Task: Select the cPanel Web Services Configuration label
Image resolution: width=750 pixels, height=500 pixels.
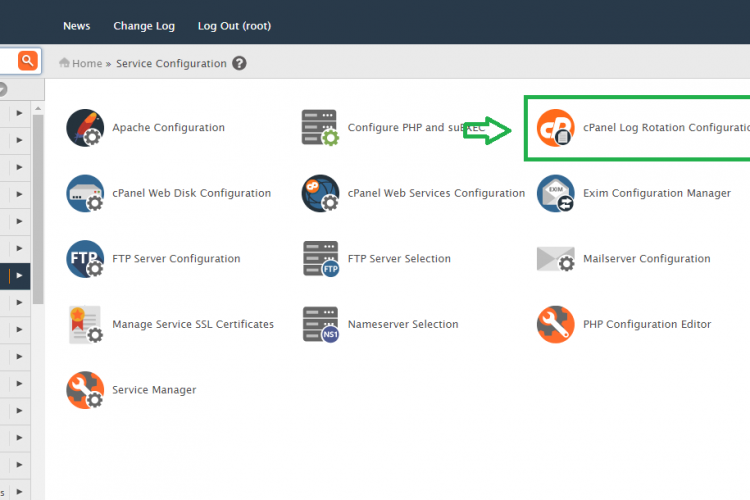Action: [436, 193]
